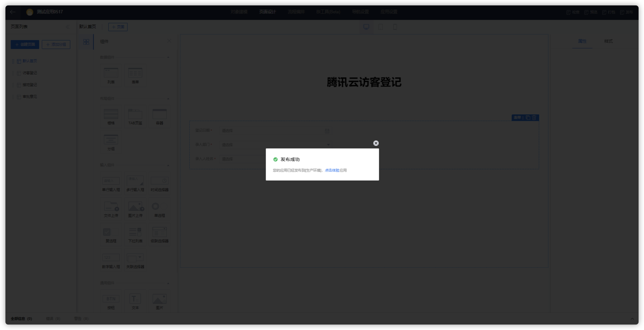Screen dimensions: 644x330
Task: Show 全部信息 (0) messages
Action: click(21, 319)
